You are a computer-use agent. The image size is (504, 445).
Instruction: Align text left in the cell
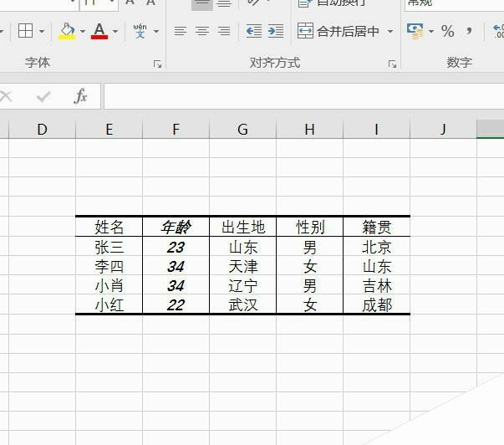(181, 31)
